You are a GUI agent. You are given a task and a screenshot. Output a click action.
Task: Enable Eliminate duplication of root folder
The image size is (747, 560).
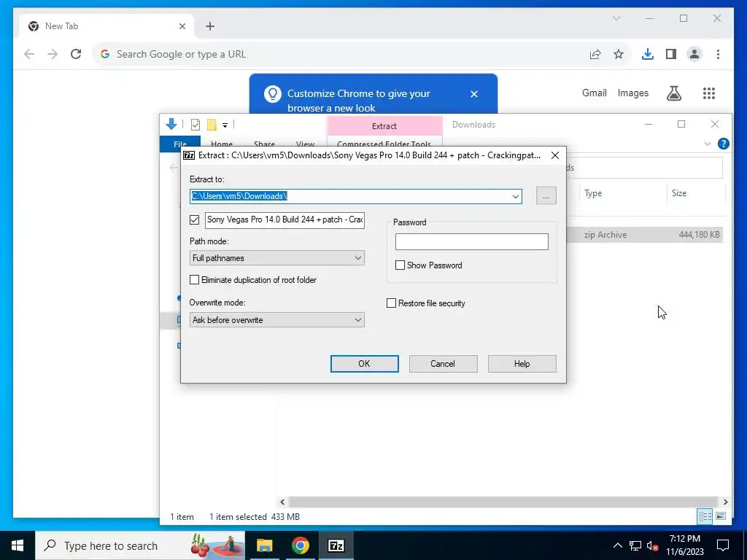(194, 280)
